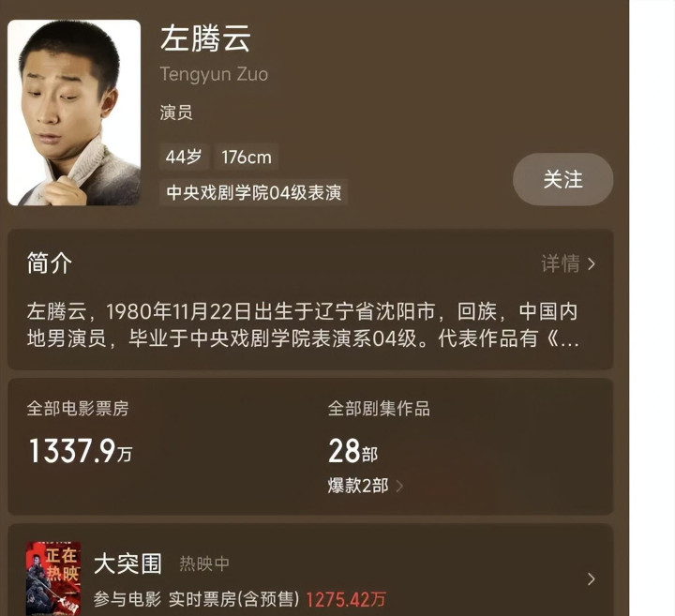675x616 pixels.
Task: Expand 爆款2部 chevron arrow
Action: (399, 486)
